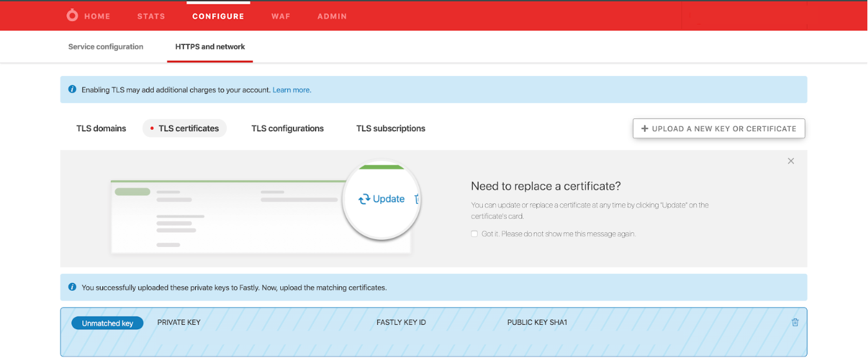The image size is (868, 364).
Task: Open the ADMIN section
Action: click(x=332, y=16)
